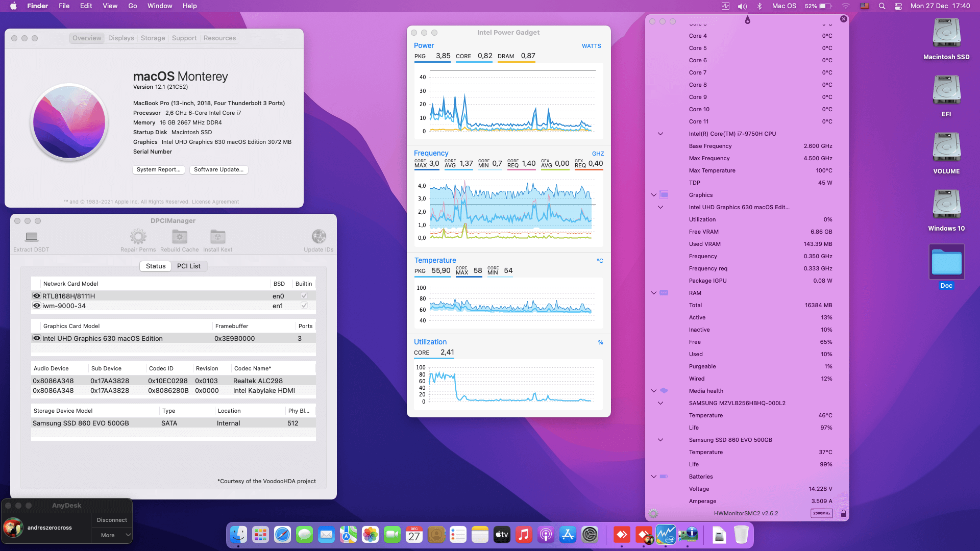
Task: Open Macintosh SSD drive on desktop
Action: [946, 34]
